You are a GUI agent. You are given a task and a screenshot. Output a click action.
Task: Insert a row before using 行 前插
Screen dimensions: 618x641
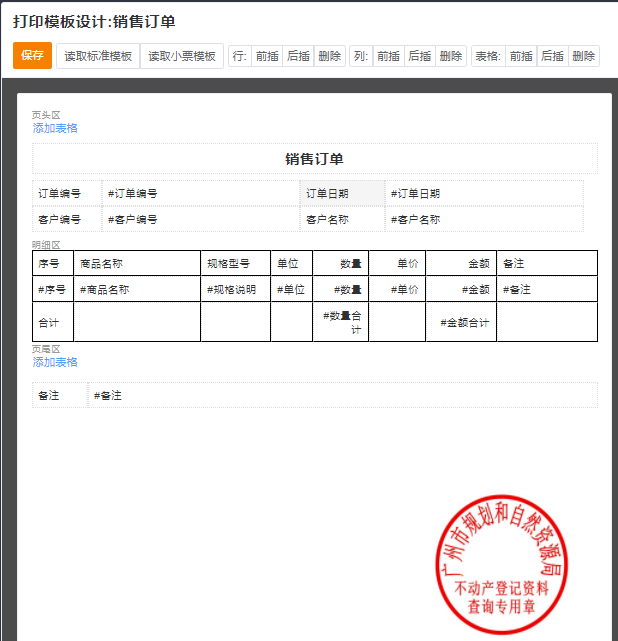pyautogui.click(x=267, y=56)
